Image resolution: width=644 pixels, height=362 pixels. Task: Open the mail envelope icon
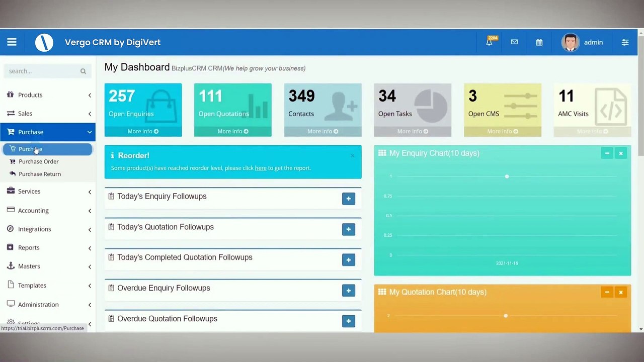(x=514, y=42)
